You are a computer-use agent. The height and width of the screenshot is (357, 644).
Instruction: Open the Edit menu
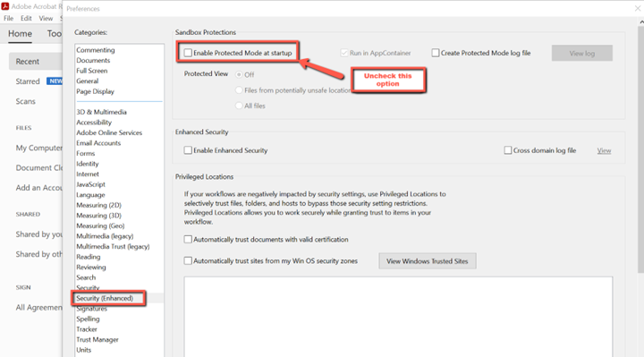[x=26, y=19]
